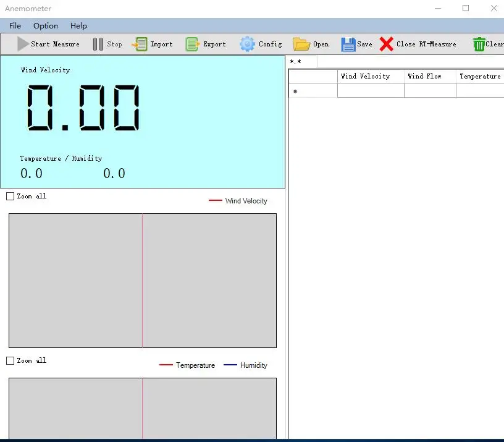The height and width of the screenshot is (442, 504).
Task: Open Config via the gear icon
Action: click(x=247, y=44)
